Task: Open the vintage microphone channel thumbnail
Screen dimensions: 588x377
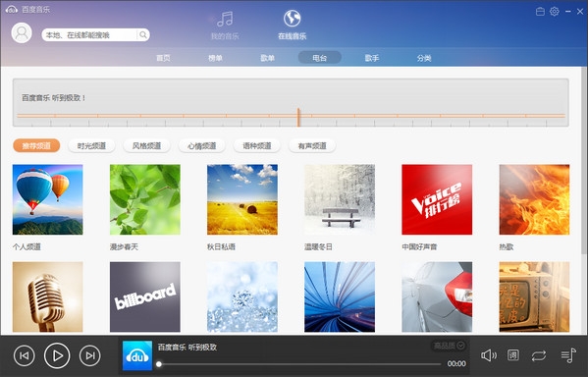Action: pos(48,296)
